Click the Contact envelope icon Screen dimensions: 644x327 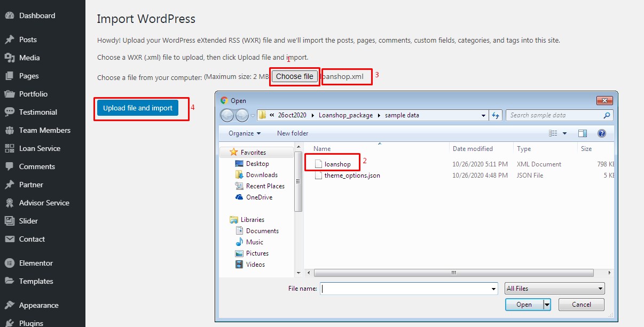(x=9, y=239)
